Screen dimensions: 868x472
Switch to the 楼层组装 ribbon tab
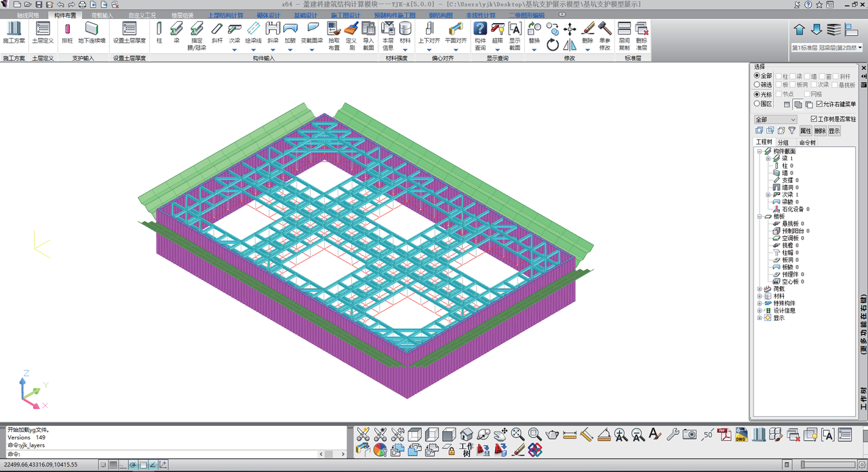coord(182,15)
